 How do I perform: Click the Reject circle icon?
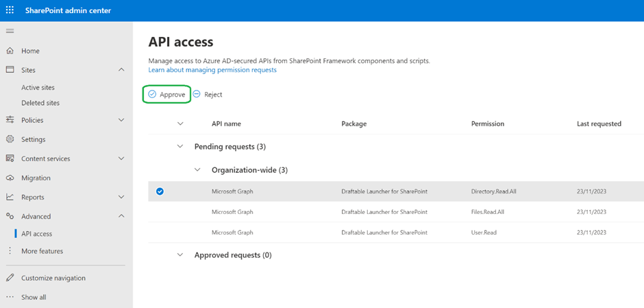click(x=197, y=95)
